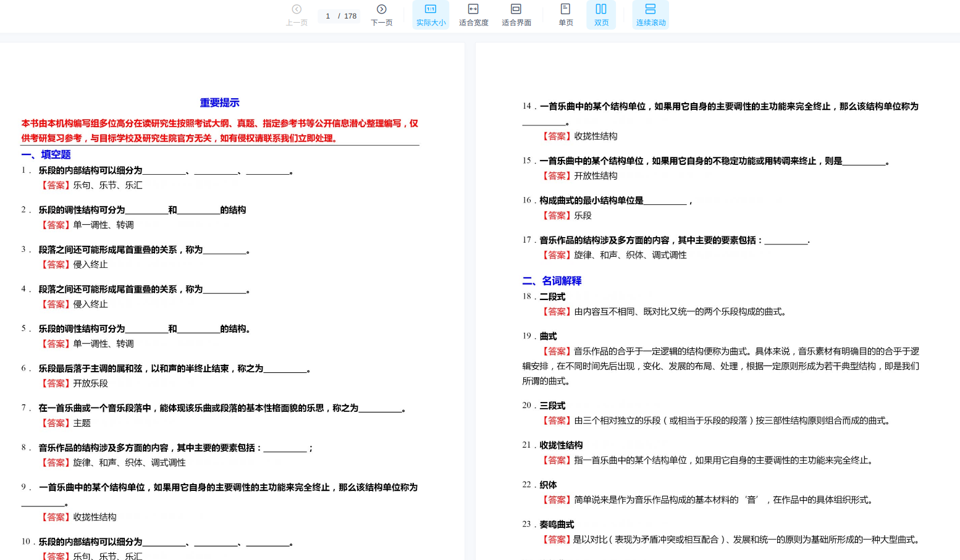
Task: Click the answer 开放乐段 under question 6
Action: [x=90, y=384]
